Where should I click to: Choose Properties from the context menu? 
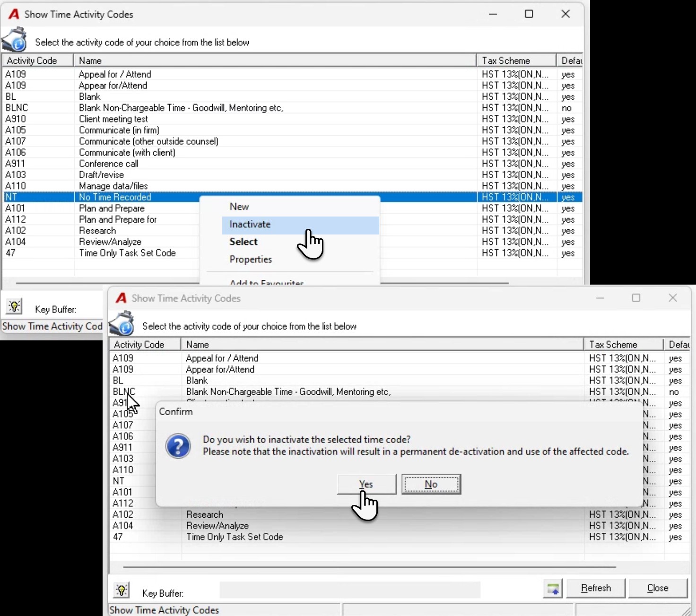[251, 259]
